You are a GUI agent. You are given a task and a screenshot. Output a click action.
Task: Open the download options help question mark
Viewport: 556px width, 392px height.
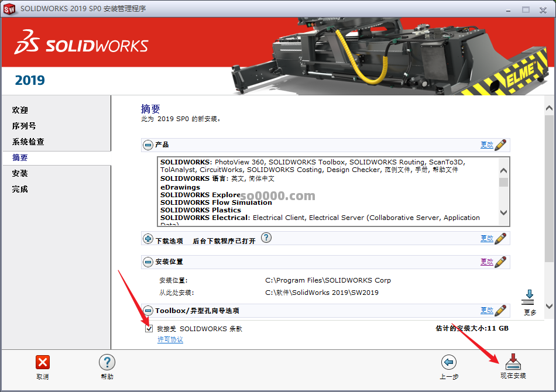(266, 238)
